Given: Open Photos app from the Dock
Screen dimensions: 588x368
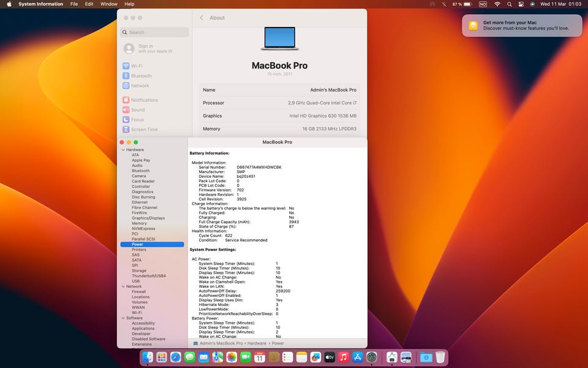Looking at the screenshot, I should pos(232,357).
